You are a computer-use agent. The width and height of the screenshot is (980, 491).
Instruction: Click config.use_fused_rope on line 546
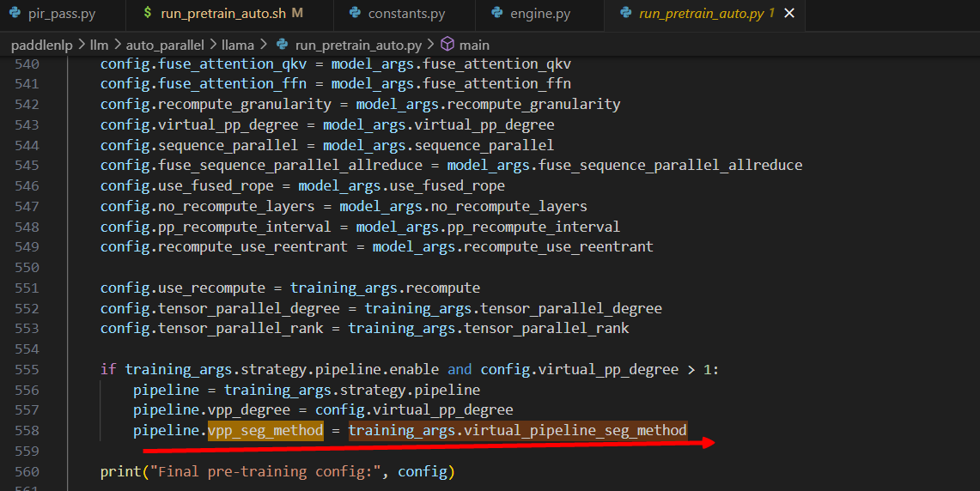187,185
